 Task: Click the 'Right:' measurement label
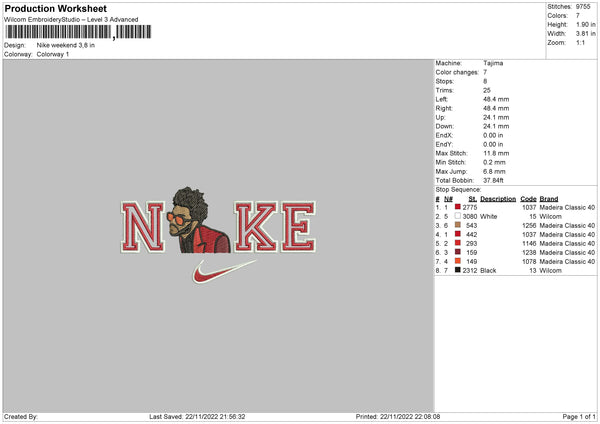pos(444,108)
